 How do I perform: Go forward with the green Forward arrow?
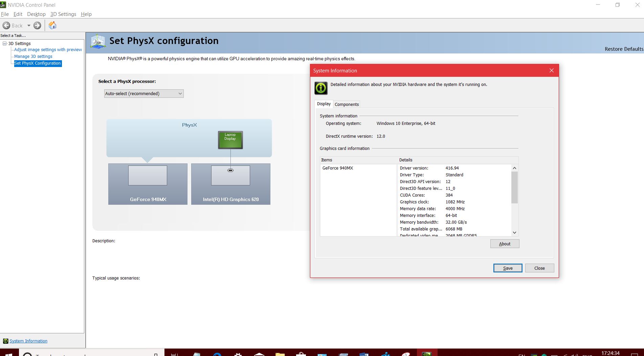[37, 25]
